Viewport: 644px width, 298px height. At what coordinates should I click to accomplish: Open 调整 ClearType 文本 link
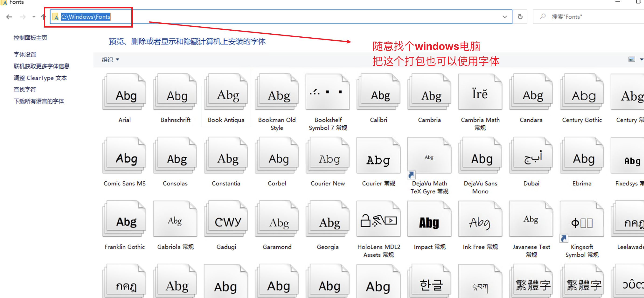click(x=40, y=78)
